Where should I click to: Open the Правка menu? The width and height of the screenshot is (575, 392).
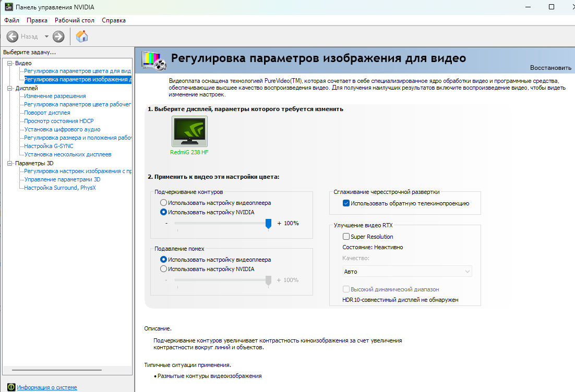[37, 20]
